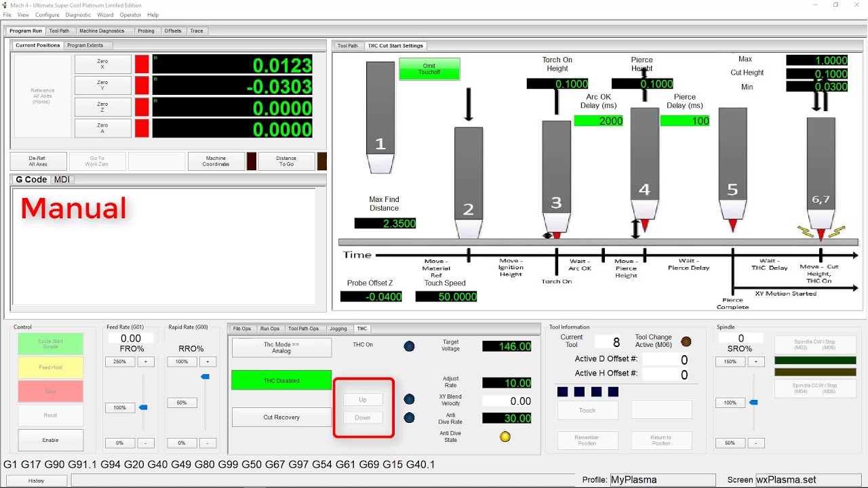Image resolution: width=868 pixels, height=488 pixels.
Task: Increase feed rate override with plus button
Action: point(146,362)
